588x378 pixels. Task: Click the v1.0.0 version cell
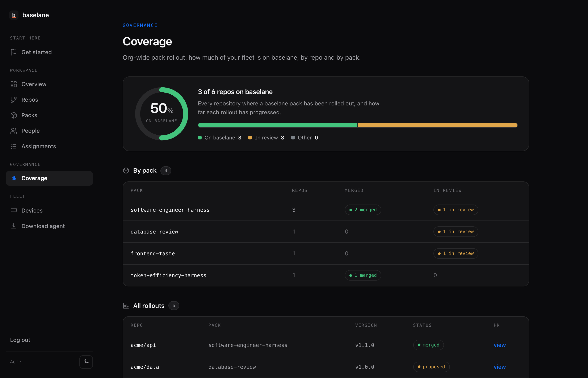[x=365, y=367]
